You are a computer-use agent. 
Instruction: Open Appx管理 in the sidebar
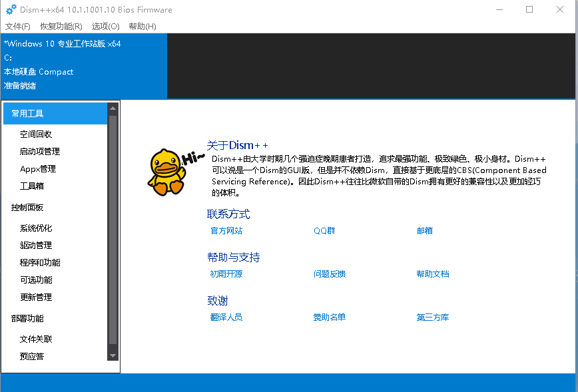click(37, 169)
